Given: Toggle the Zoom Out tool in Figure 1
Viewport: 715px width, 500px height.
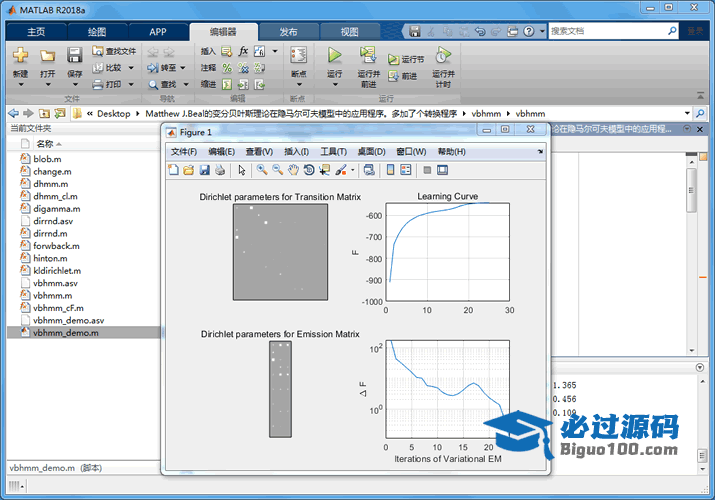Looking at the screenshot, I should point(277,170).
